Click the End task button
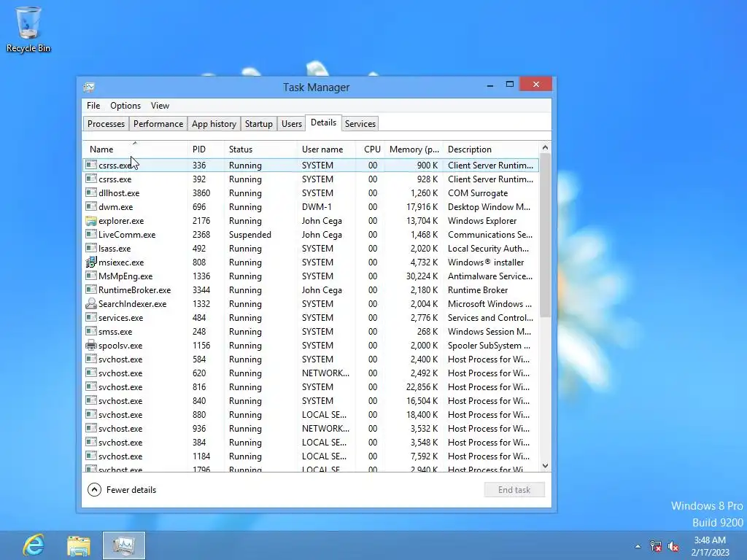747x560 pixels. pyautogui.click(x=514, y=489)
